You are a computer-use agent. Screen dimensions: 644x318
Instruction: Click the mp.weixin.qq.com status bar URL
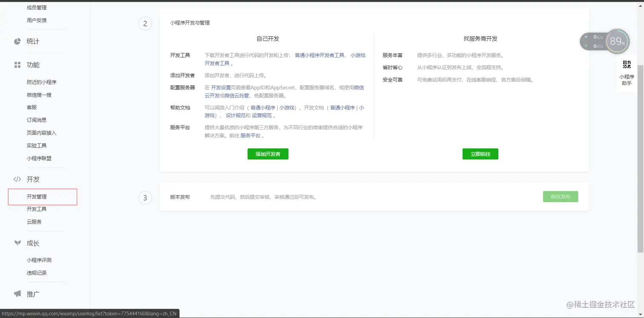[89, 314]
